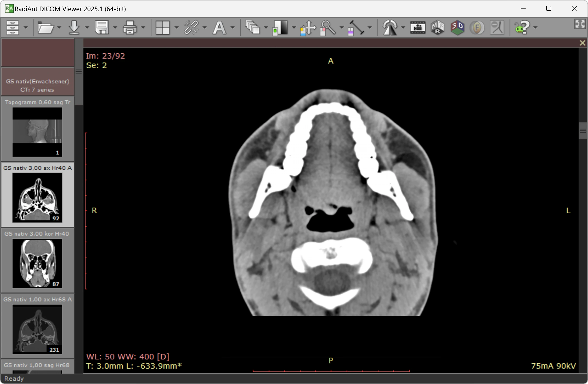Close the current series with the X button
588x384 pixels.
click(583, 43)
